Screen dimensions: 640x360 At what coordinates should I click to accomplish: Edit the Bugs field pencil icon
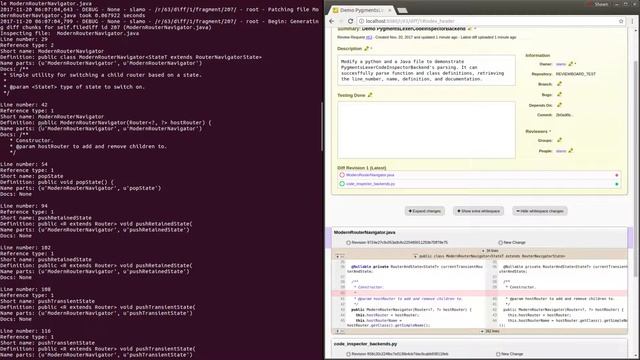[559, 95]
